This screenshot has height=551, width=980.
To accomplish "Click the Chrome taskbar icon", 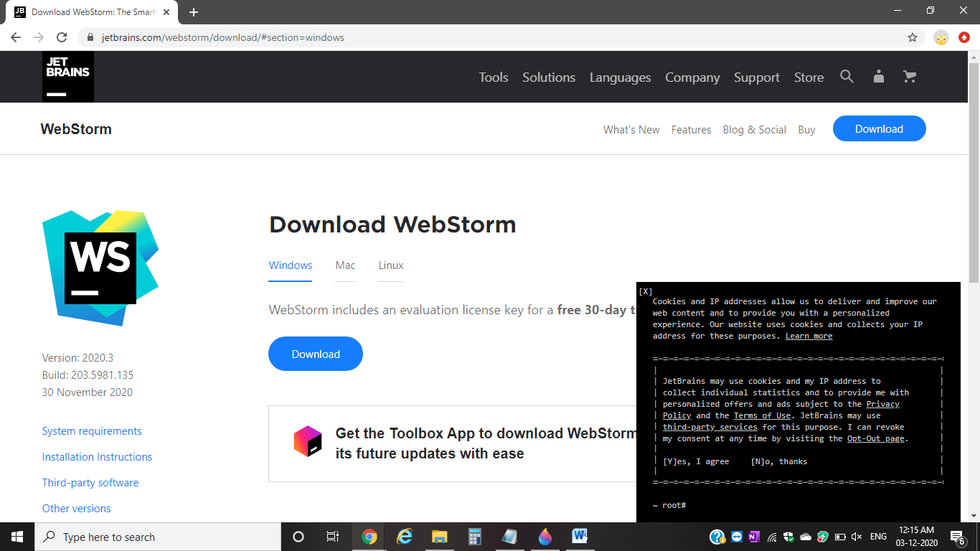I will click(369, 537).
